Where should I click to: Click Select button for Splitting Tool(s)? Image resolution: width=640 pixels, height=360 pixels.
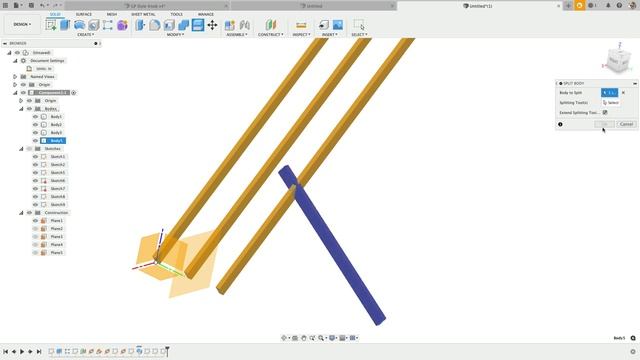(x=611, y=103)
